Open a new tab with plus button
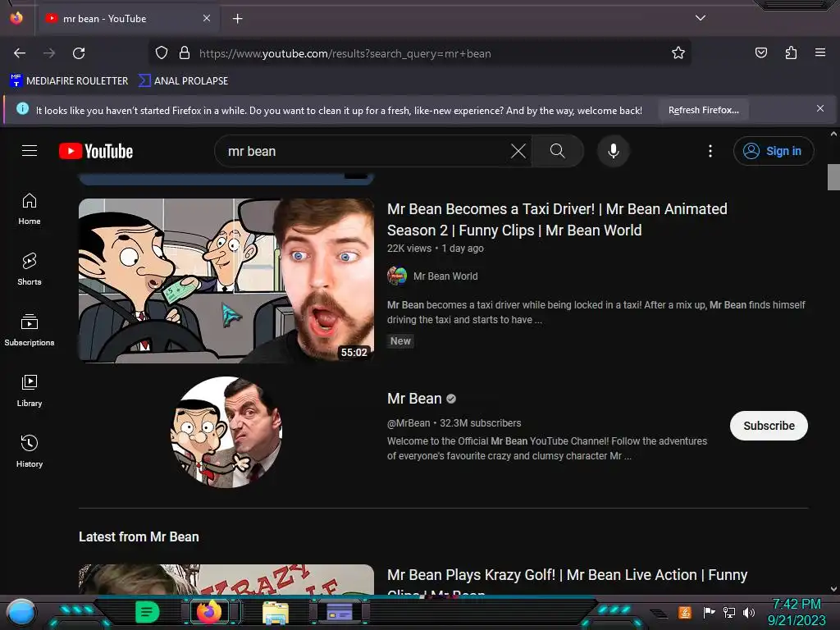840x630 pixels. (237, 19)
